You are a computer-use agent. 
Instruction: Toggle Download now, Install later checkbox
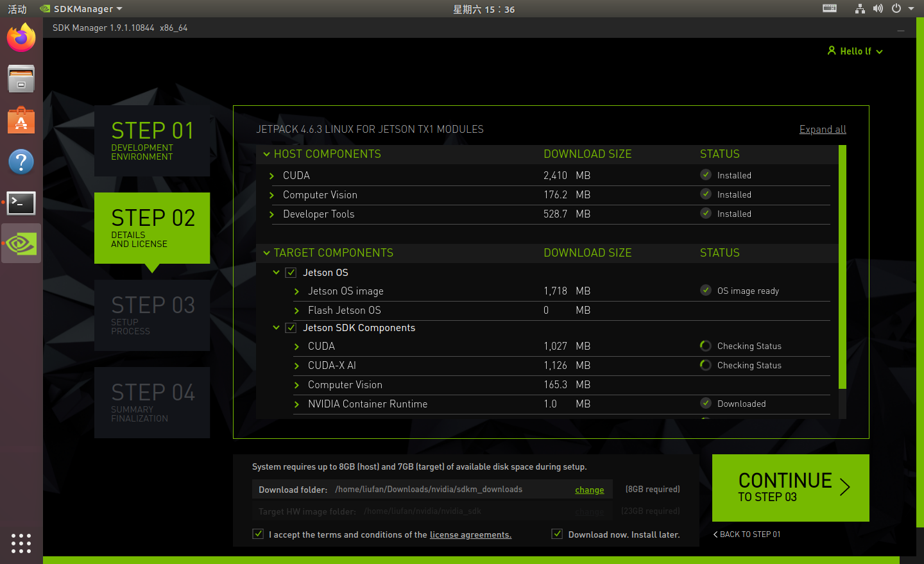(x=557, y=534)
